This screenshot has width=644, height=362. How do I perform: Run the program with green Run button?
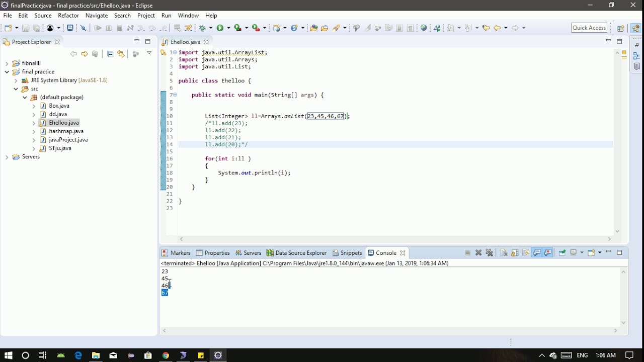[220, 28]
